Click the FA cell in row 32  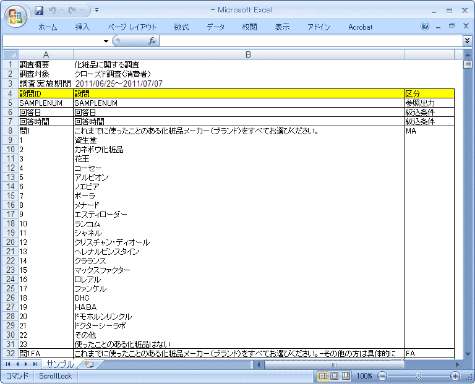tap(429, 353)
